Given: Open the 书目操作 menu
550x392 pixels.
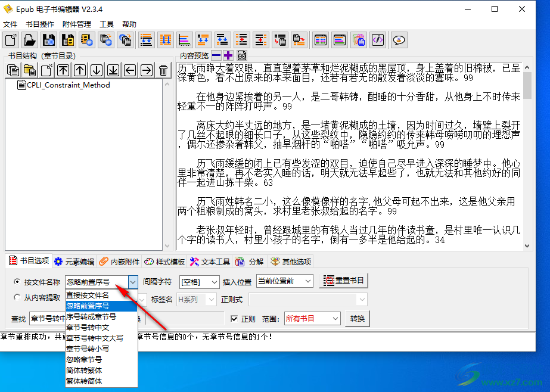Looking at the screenshot, I should coord(40,24).
